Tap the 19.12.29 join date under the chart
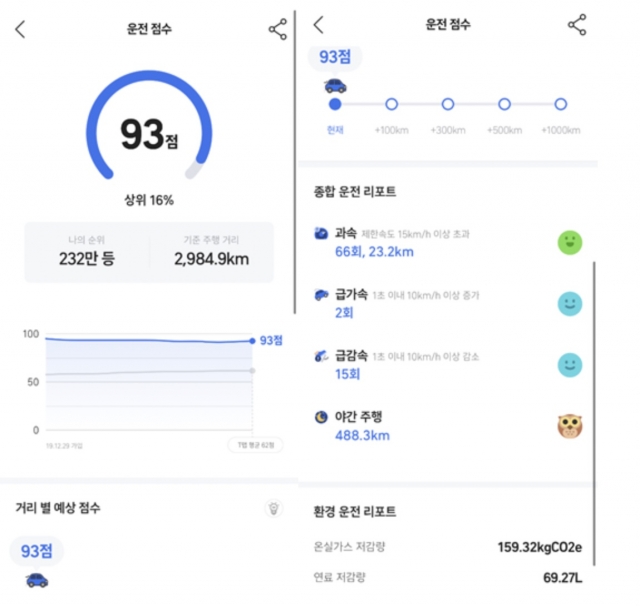Screen dimensions: 640x606 tap(64, 446)
